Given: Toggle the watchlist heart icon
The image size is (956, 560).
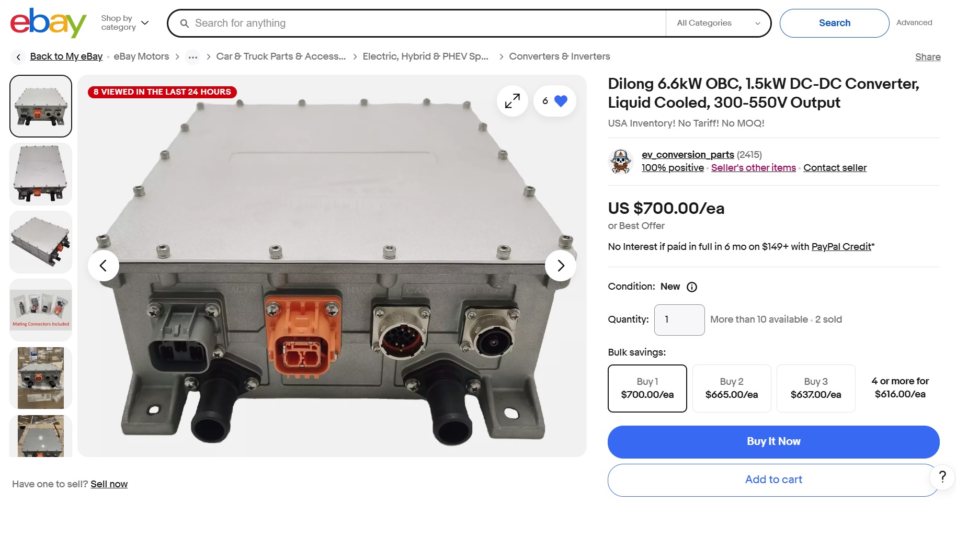Looking at the screenshot, I should pyautogui.click(x=560, y=101).
